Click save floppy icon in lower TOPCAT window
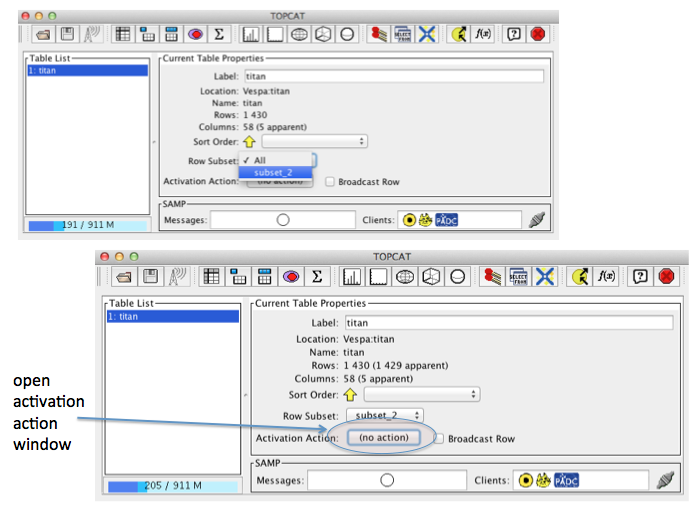The height and width of the screenshot is (511, 698). tap(150, 277)
